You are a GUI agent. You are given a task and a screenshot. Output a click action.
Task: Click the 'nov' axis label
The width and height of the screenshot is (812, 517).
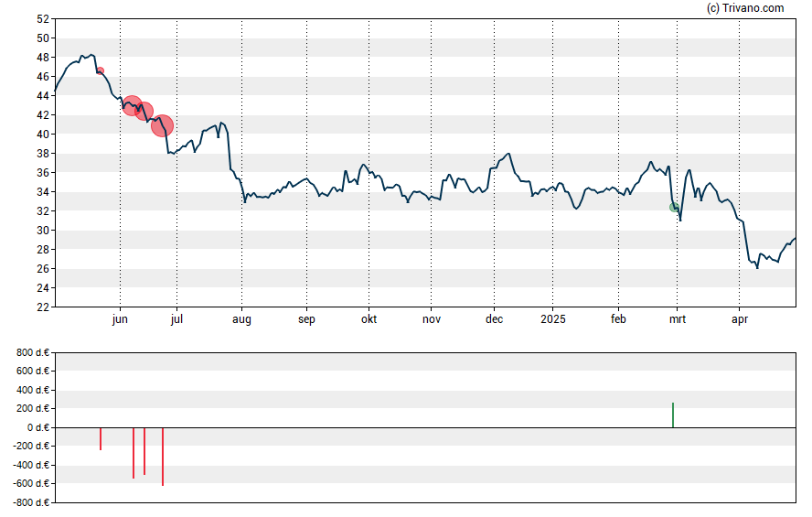tap(432, 319)
